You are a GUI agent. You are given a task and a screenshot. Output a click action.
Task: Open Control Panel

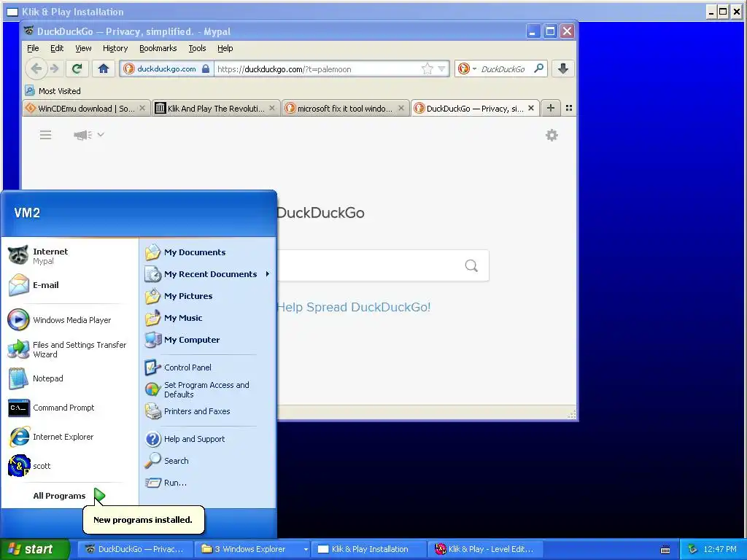(208, 367)
